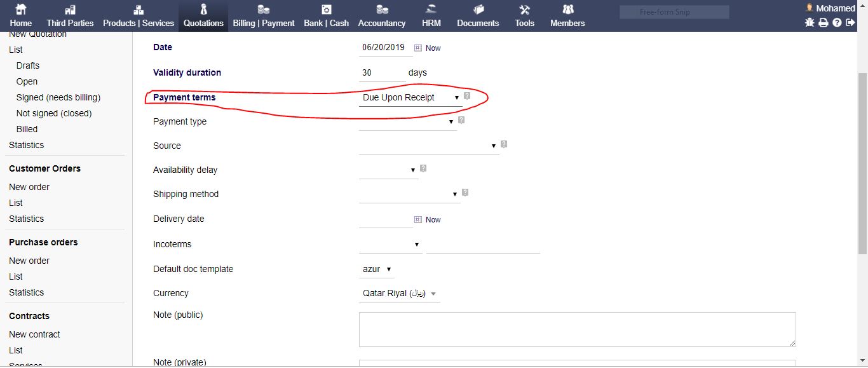Open the Members module
The image size is (868, 368).
pyautogui.click(x=567, y=16)
